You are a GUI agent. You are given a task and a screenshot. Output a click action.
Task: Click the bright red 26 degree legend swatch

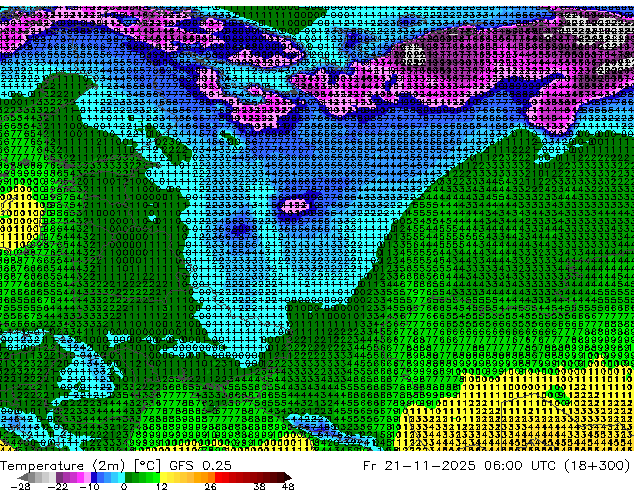tap(218, 477)
